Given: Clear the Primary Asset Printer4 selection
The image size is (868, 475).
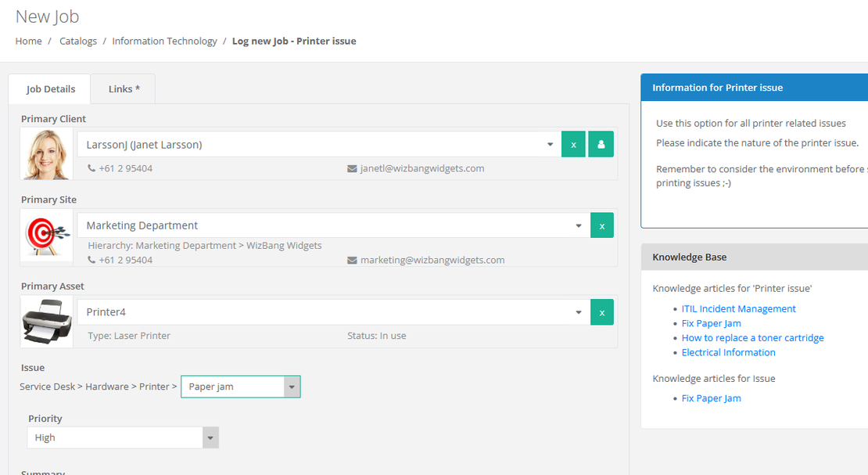Looking at the screenshot, I should click(x=601, y=312).
